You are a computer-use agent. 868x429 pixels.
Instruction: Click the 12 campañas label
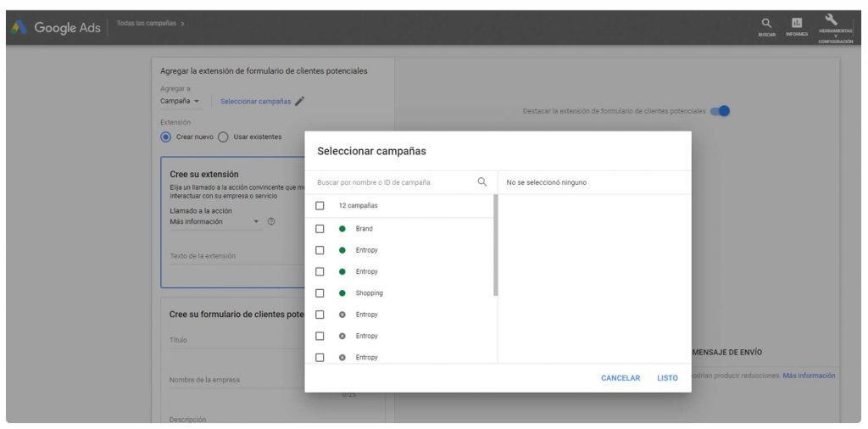point(359,205)
